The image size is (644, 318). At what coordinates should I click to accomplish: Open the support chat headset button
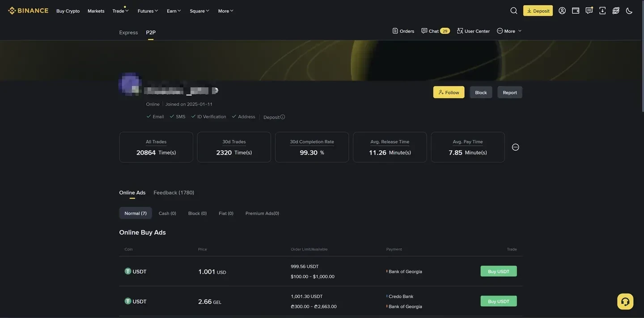(625, 301)
